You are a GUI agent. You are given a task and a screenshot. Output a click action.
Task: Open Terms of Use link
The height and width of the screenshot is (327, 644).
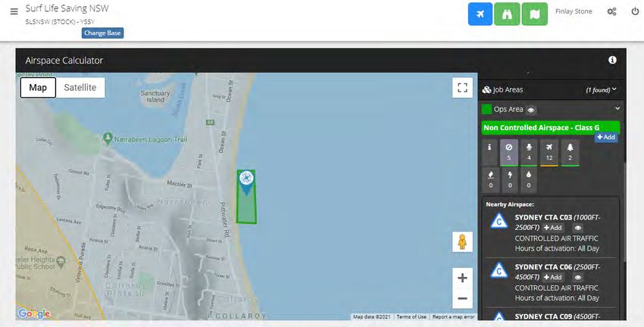411,316
